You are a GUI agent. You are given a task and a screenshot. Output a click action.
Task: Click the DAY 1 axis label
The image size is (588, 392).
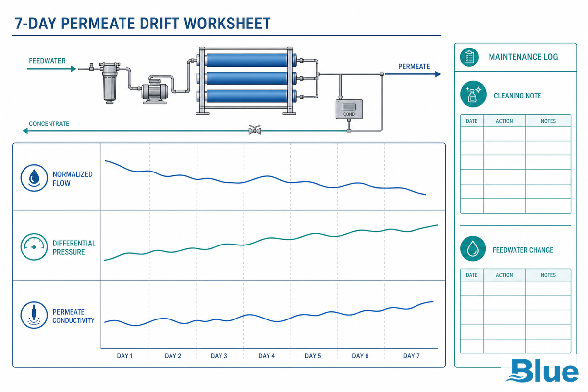pyautogui.click(x=125, y=356)
